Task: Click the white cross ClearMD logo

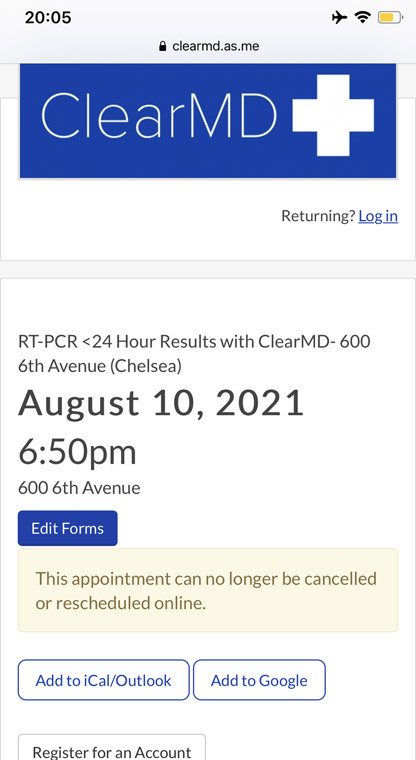Action: pos(333,115)
